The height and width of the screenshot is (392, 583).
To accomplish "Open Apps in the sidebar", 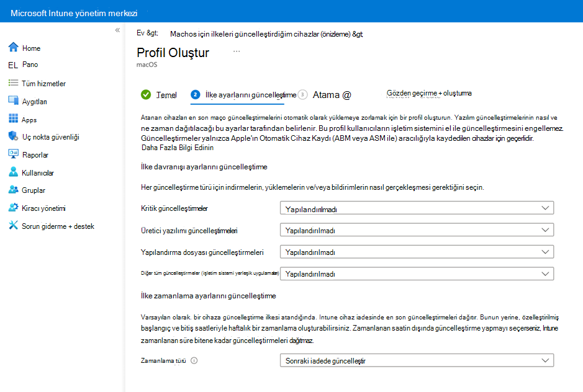I will coord(29,120).
